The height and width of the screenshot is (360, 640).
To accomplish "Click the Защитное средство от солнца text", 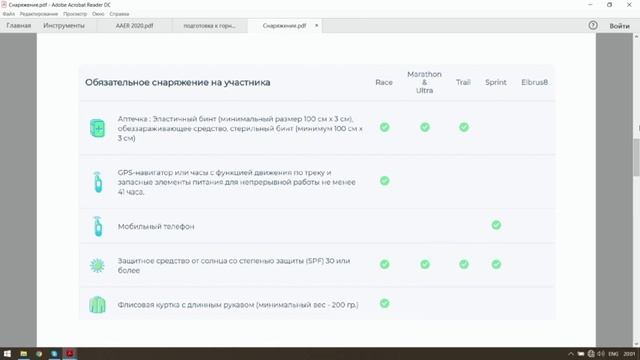I will (234, 265).
